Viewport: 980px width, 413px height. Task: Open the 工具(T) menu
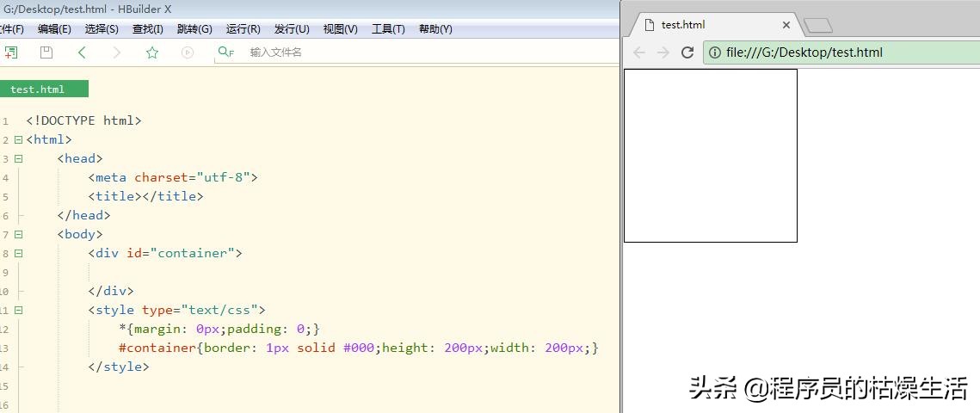pyautogui.click(x=388, y=29)
